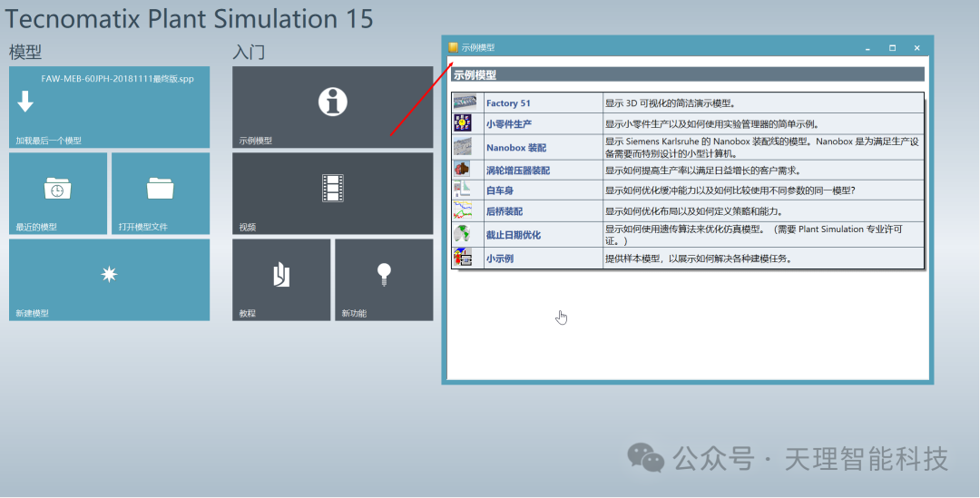Screen dimensions: 980x498
Task: Open the 最近的模型 recent models tile
Action: click(58, 194)
